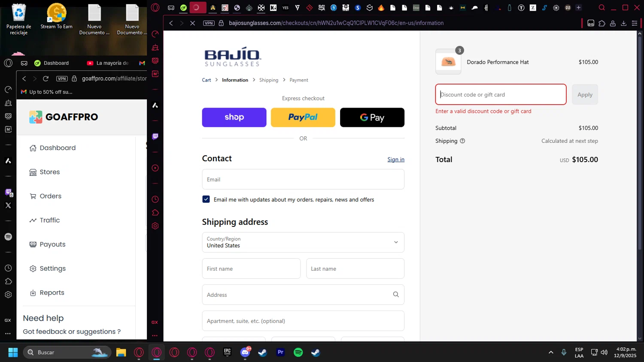Image resolution: width=644 pixels, height=362 pixels.
Task: Click the Email input field
Action: coord(303,179)
